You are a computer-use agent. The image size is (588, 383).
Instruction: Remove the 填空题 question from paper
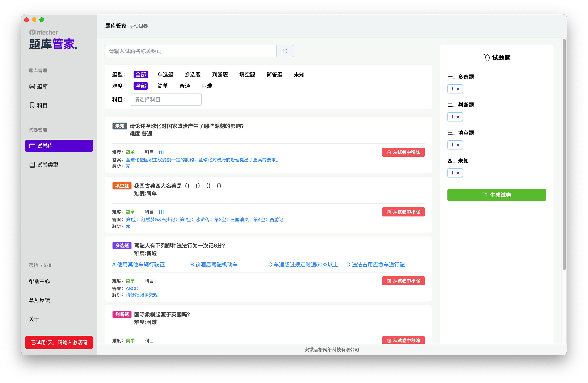pyautogui.click(x=403, y=212)
